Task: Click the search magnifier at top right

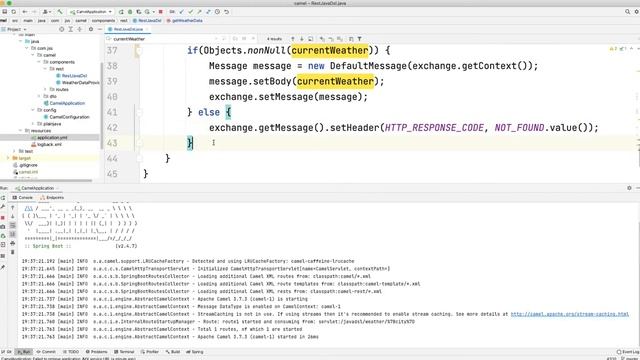Action: click(627, 12)
